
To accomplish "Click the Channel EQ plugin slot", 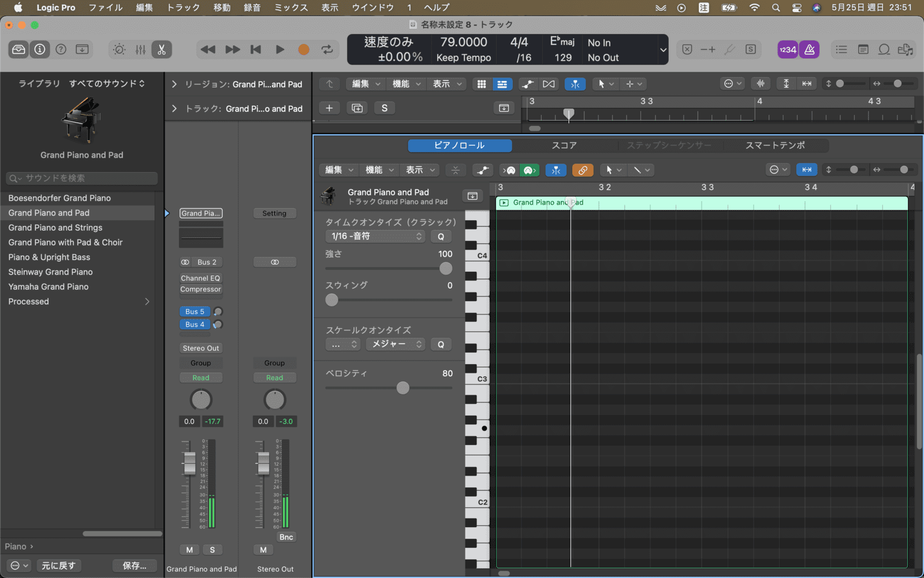I will click(x=200, y=279).
